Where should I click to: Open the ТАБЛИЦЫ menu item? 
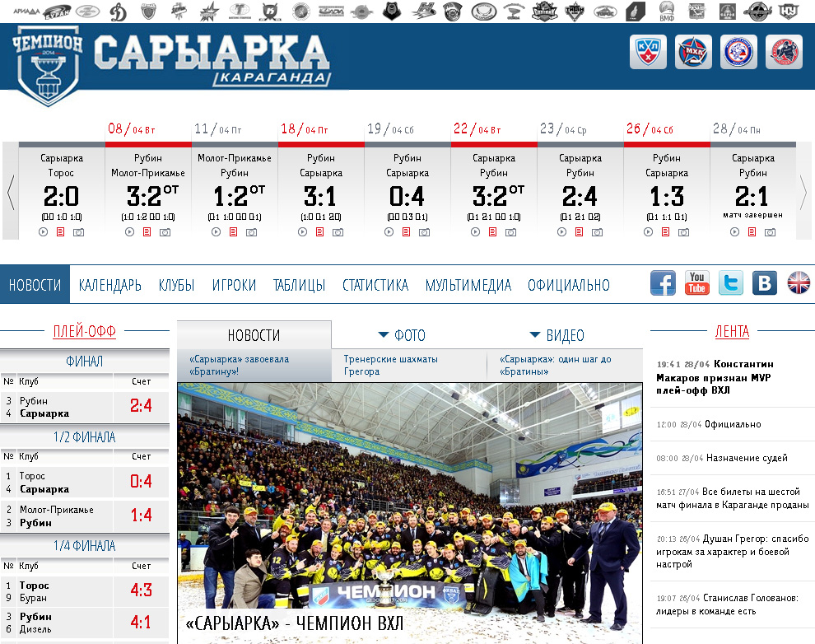(x=300, y=285)
